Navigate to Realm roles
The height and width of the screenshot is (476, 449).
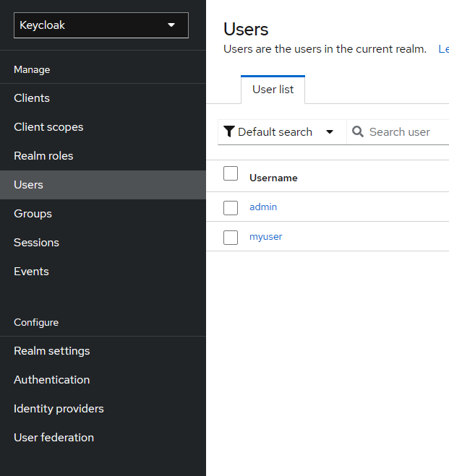pos(43,156)
